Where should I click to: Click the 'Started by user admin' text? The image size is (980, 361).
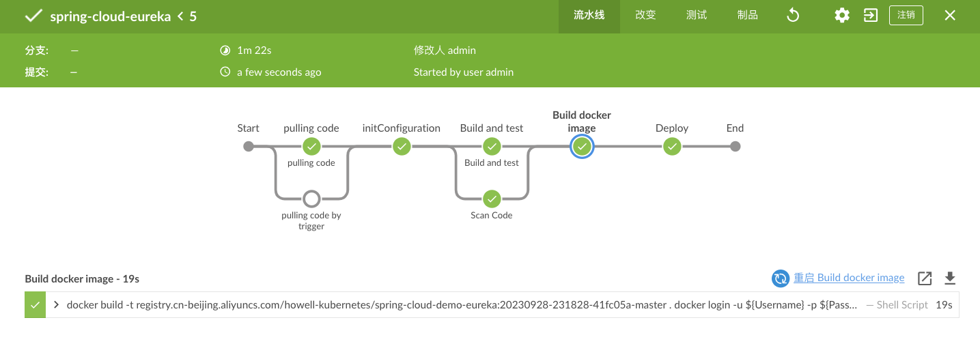(464, 72)
